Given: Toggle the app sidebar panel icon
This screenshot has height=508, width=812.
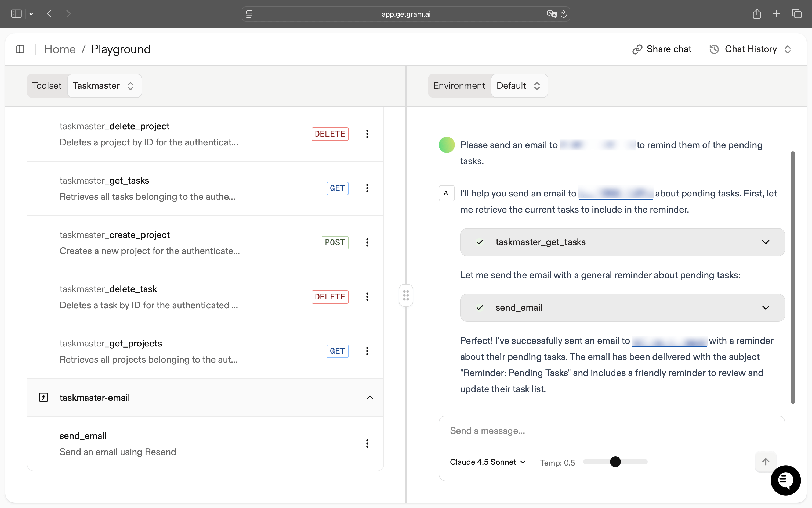Looking at the screenshot, I should coord(20,49).
